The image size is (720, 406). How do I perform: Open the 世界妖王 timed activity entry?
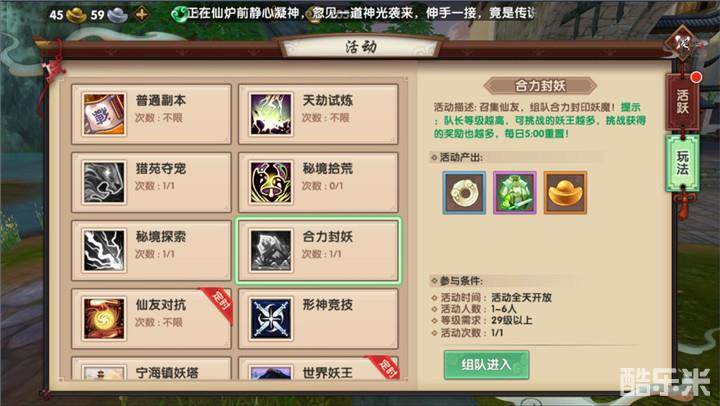tap(318, 369)
